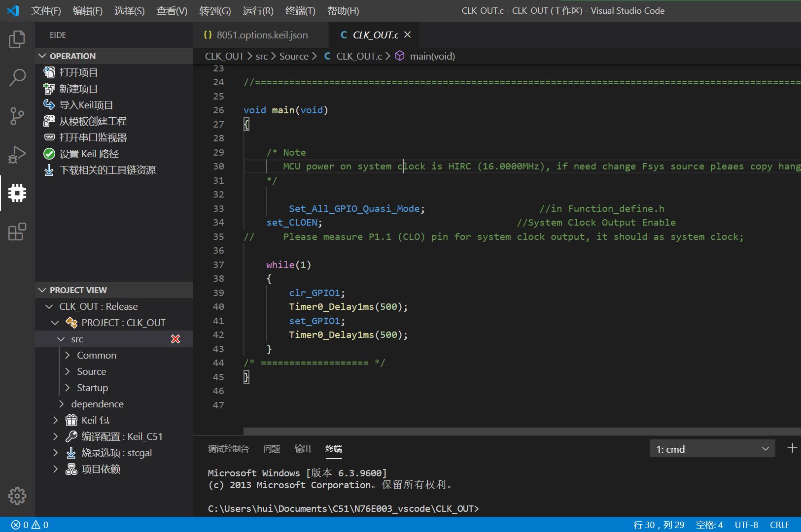This screenshot has height=532, width=801.
Task: Click the main(void) breadcrumb cube icon
Action: click(x=400, y=56)
